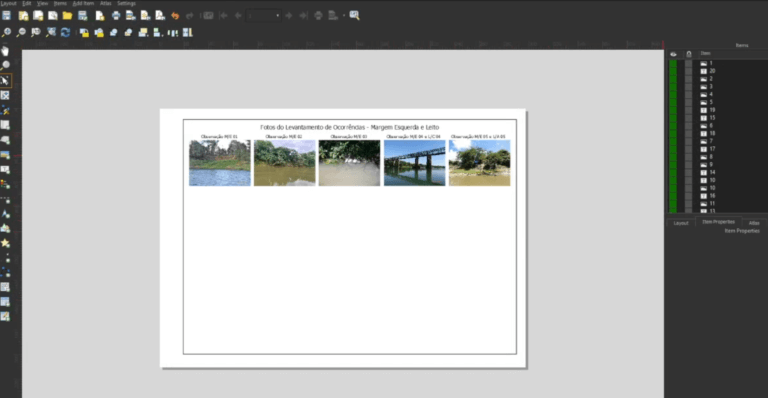Toggle visibility of item 1 in Items list
Screen dimensions: 768x398
(x=673, y=63)
